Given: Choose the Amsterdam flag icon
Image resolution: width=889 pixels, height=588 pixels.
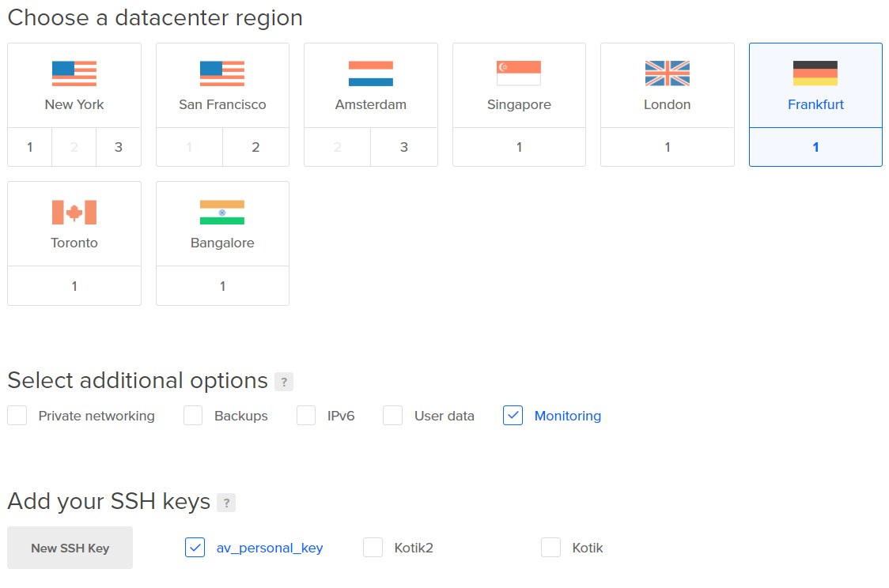Looking at the screenshot, I should click(371, 73).
